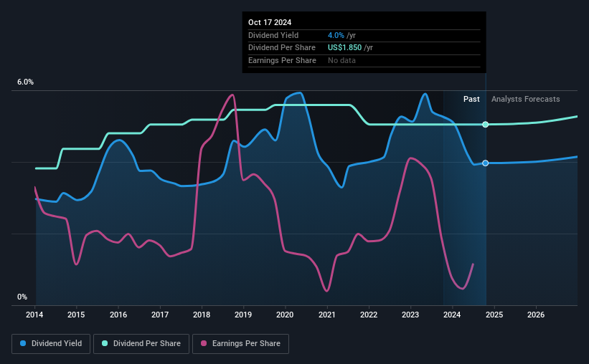Click the 'Oct 17 2024' tooltip date
This screenshot has height=364, width=589.
click(270, 22)
